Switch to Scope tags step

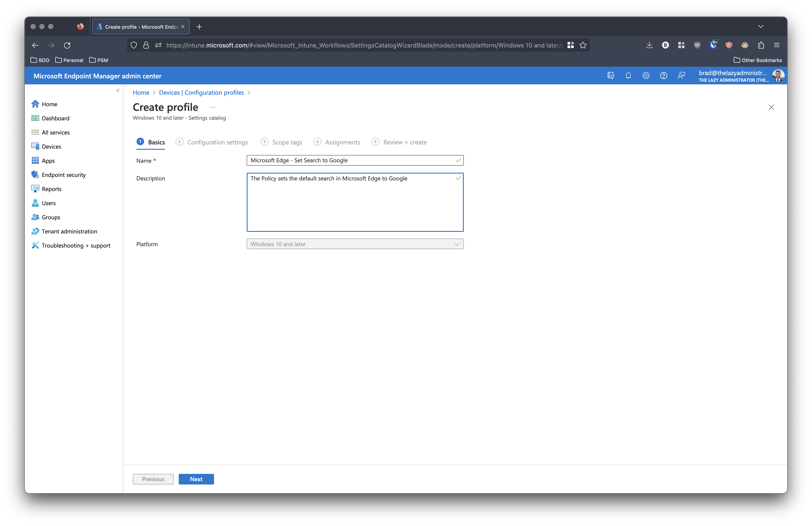coord(282,142)
